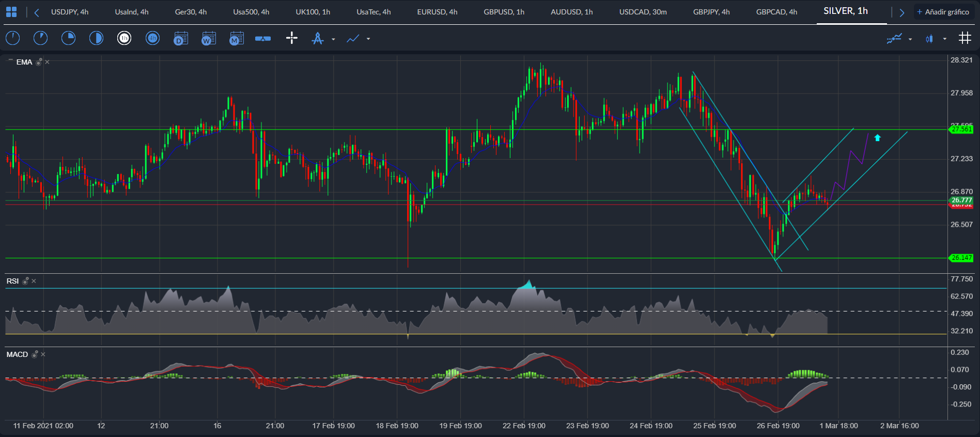This screenshot has width=980, height=437.
Task: Toggle the 1h timeframe button
Action: tap(124, 38)
